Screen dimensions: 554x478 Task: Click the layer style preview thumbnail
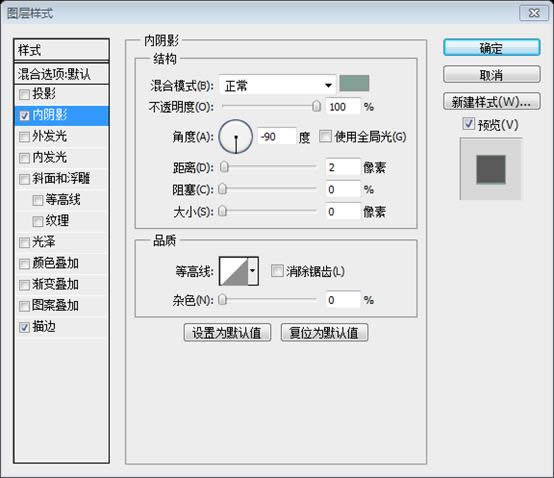(x=491, y=169)
